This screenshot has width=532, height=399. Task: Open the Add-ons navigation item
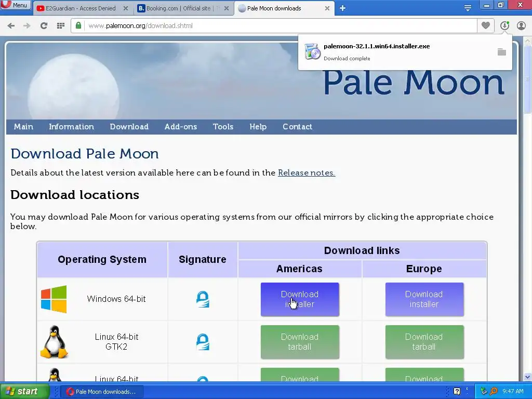[181, 127]
